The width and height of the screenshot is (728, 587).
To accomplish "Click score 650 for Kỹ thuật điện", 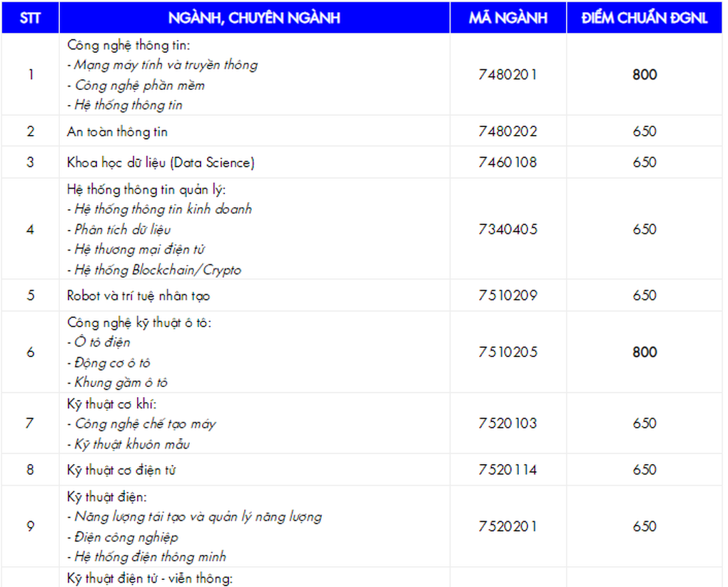I will (644, 526).
